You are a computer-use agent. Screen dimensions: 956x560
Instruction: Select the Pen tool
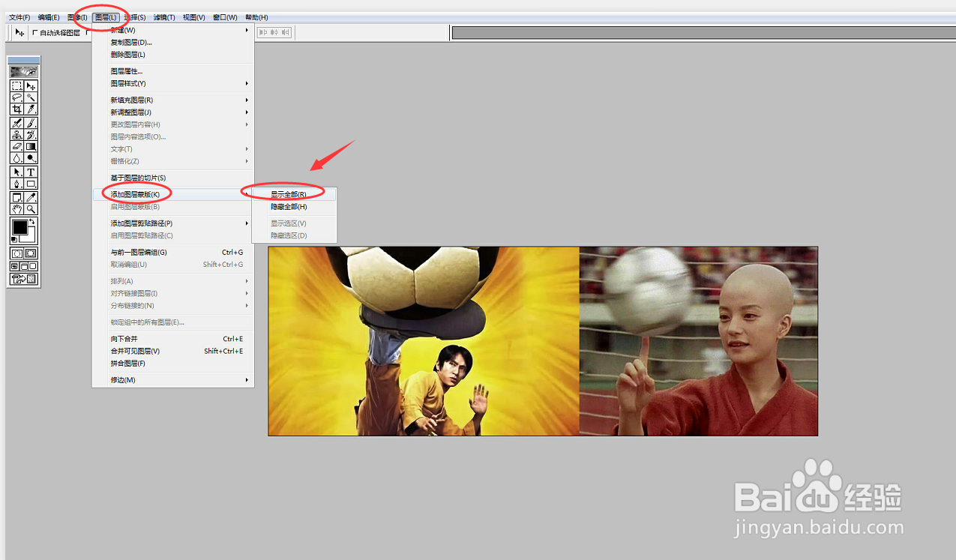click(x=16, y=184)
